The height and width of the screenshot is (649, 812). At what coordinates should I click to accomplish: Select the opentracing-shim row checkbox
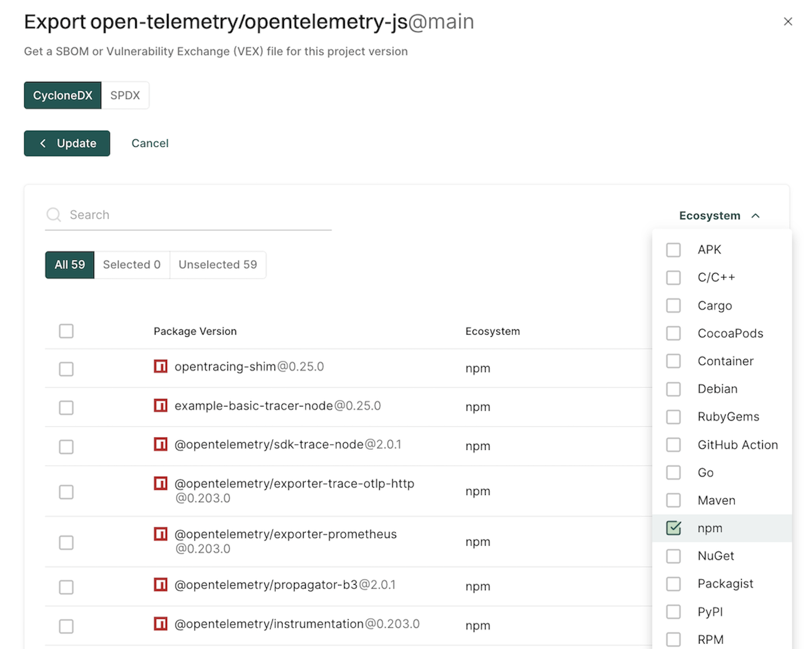click(66, 369)
